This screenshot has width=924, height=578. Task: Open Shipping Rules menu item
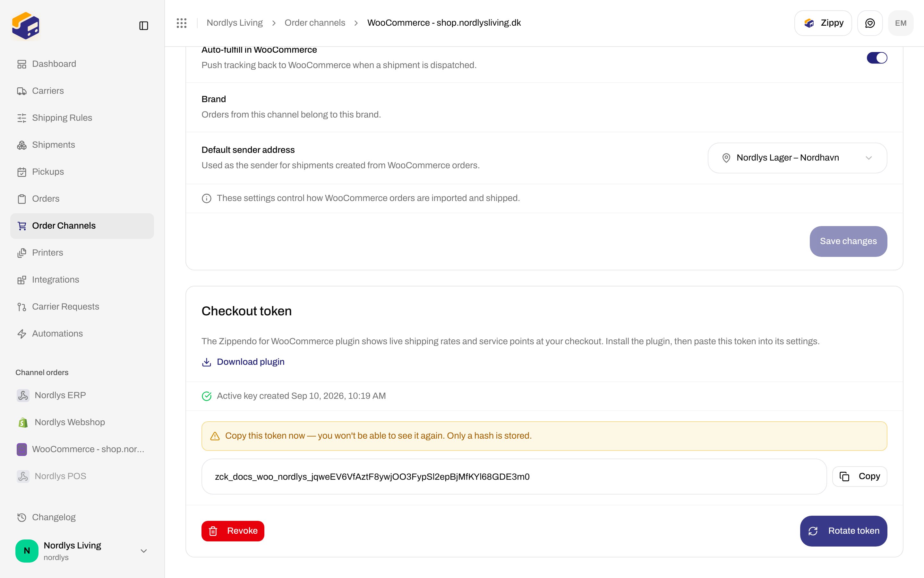pyautogui.click(x=82, y=118)
